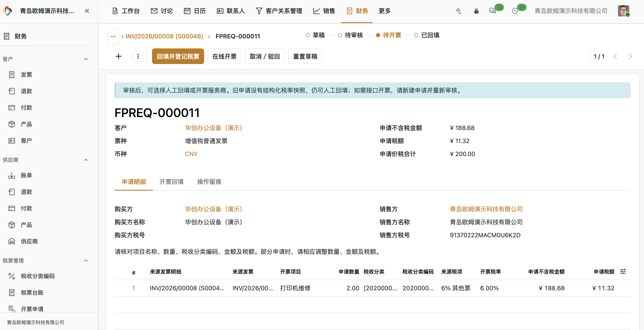Expand the breadcrumb ellipsis button
The image size is (644, 330).
(x=113, y=36)
